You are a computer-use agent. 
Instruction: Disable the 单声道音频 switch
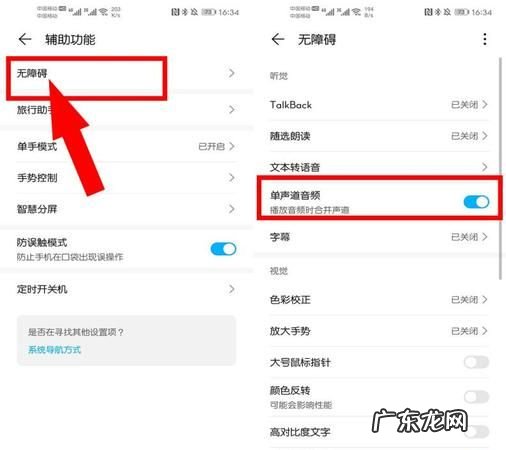coord(476,202)
